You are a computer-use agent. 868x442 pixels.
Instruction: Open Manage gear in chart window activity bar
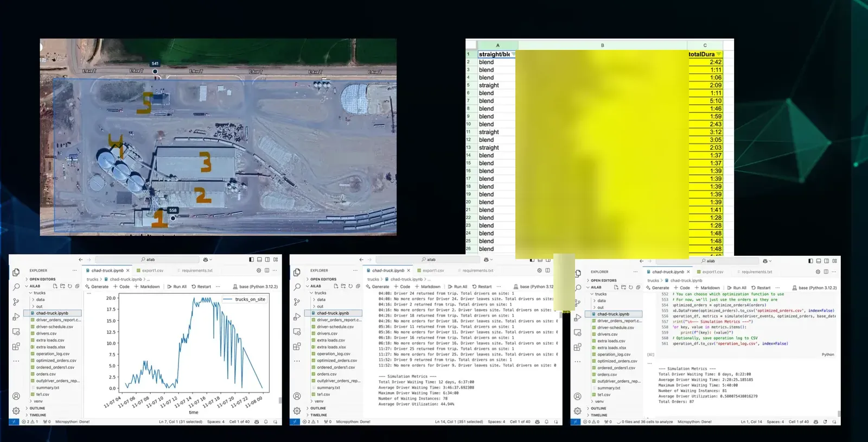click(16, 411)
